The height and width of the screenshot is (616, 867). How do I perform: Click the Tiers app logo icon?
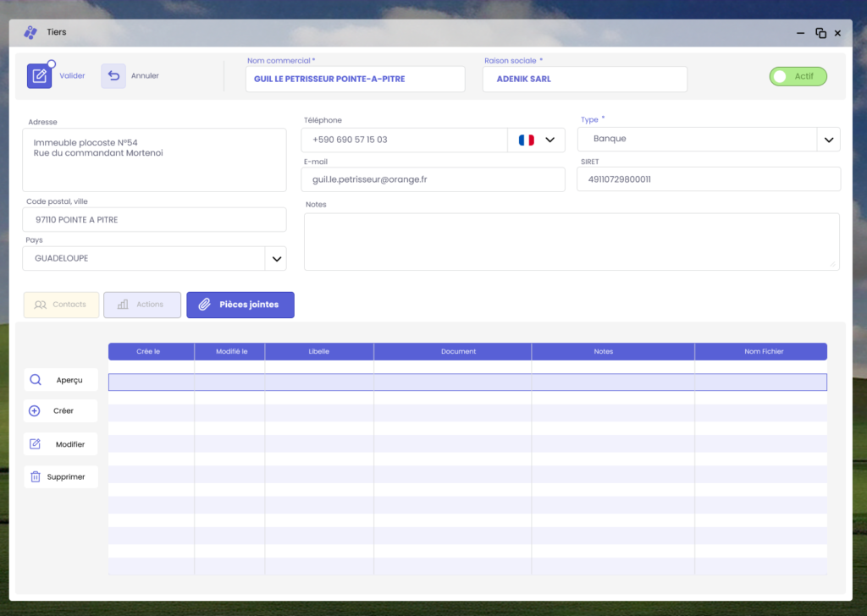coord(30,33)
